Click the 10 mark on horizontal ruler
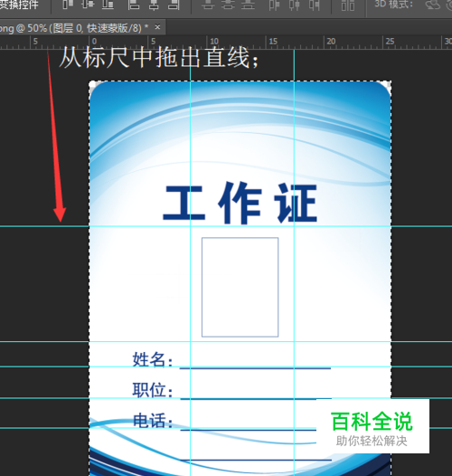The width and height of the screenshot is (452, 476). click(x=214, y=41)
